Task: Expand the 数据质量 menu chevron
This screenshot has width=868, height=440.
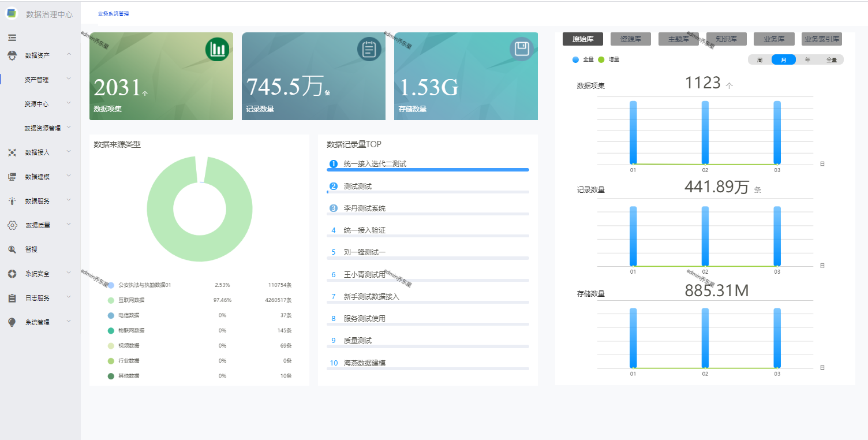Action: [69, 225]
